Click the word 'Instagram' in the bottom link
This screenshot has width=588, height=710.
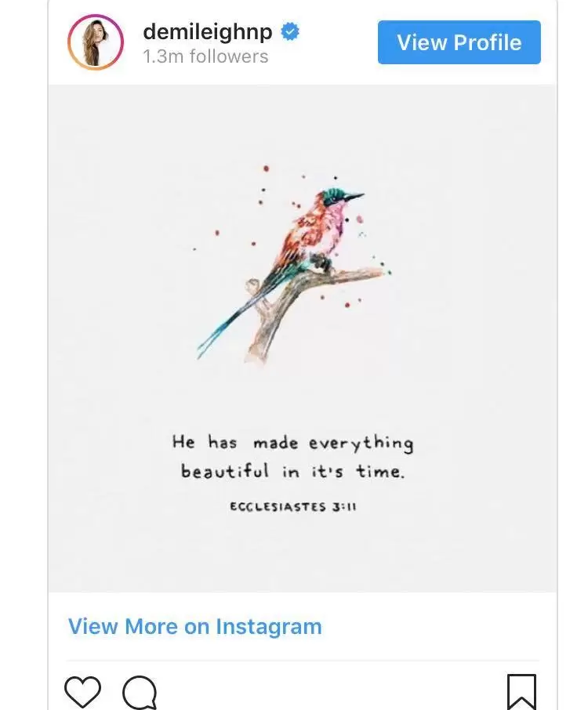pyautogui.click(x=269, y=627)
